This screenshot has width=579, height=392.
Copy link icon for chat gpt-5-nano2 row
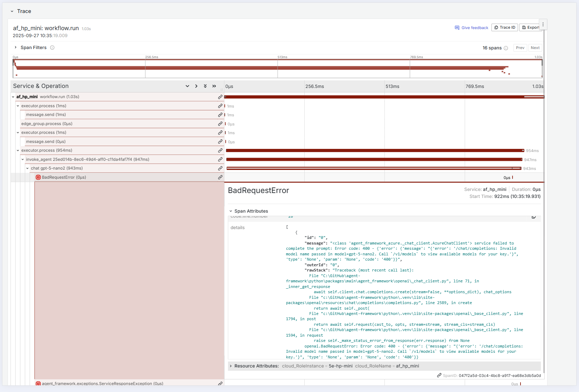(220, 168)
